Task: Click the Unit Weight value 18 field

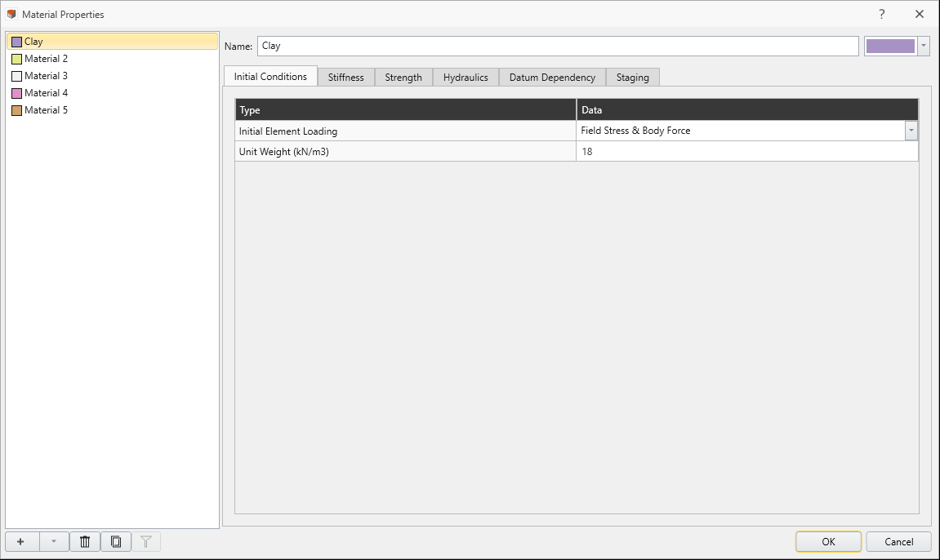Action: tap(747, 152)
